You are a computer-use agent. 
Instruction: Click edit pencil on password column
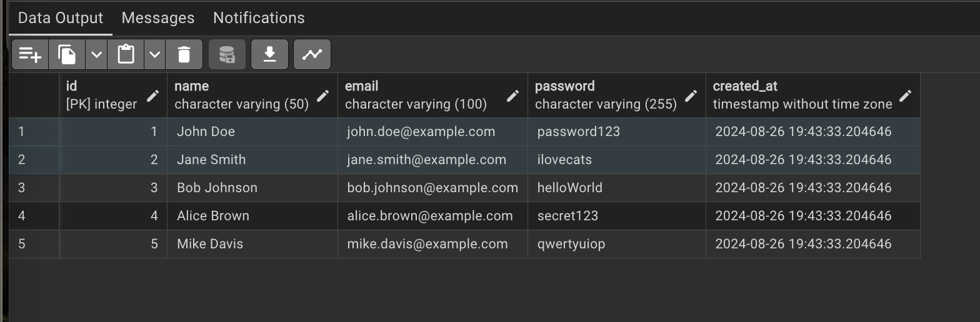click(x=691, y=95)
